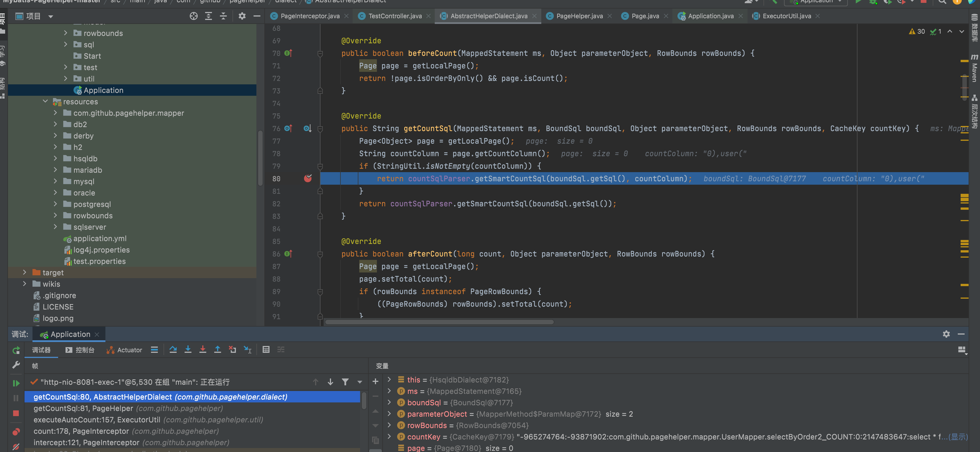Toggle Mute Breakpoints in the debug sidebar
Screen dimensions: 980x452
(x=16, y=447)
